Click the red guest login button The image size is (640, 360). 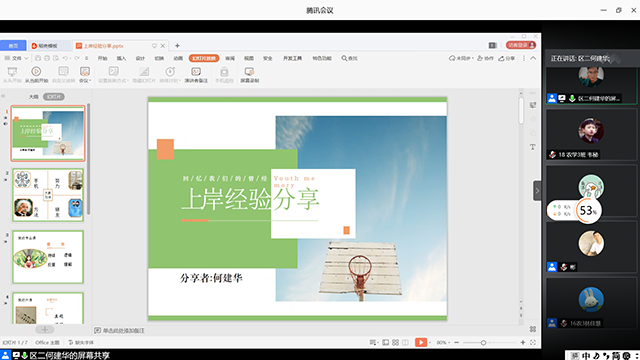point(521,45)
